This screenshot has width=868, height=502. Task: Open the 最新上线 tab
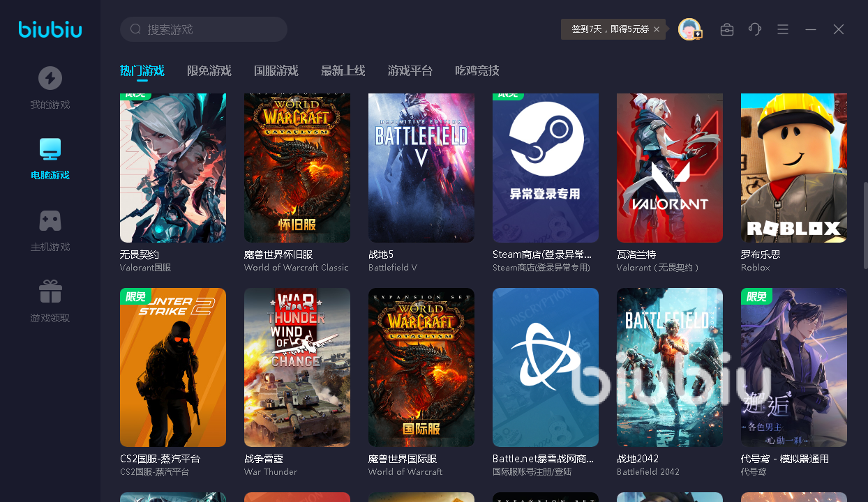coord(343,71)
